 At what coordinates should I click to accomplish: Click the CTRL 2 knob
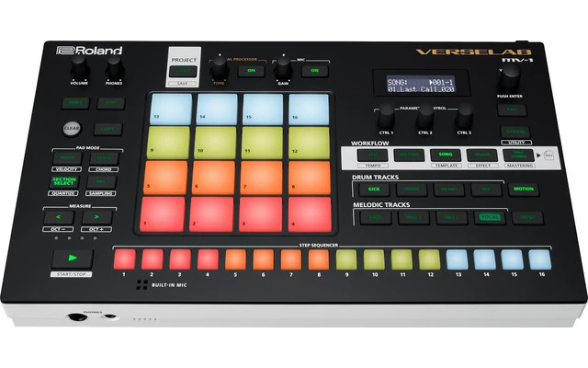(424, 116)
